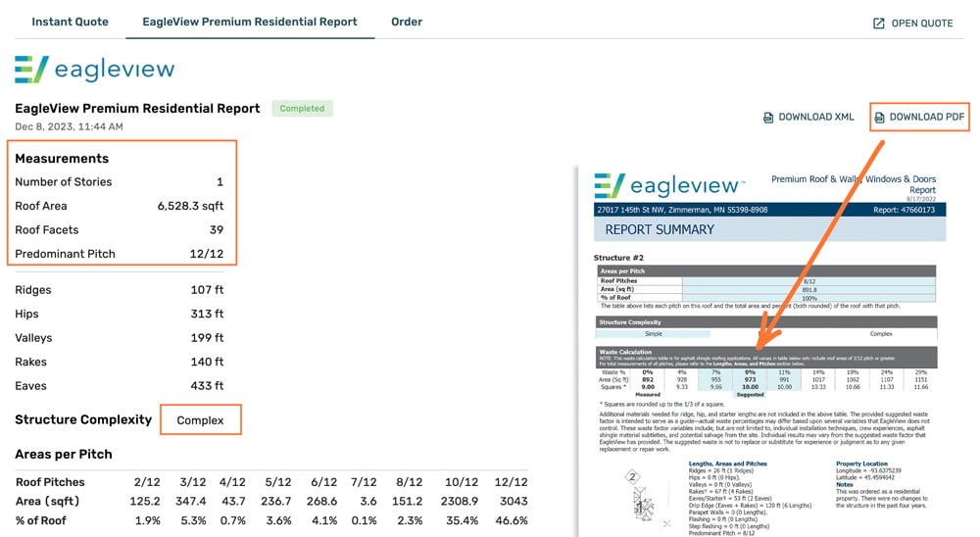
Task: Click the DOWNLOAD PDF label
Action: pos(927,117)
